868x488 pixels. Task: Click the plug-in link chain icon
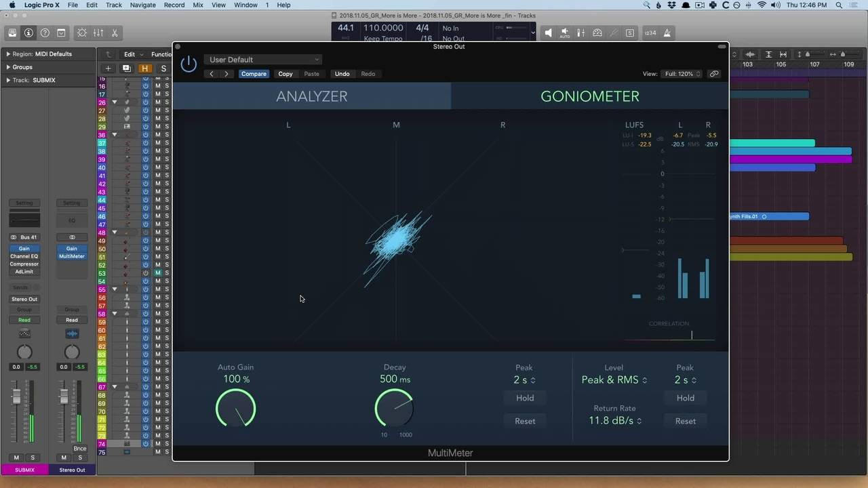click(714, 74)
